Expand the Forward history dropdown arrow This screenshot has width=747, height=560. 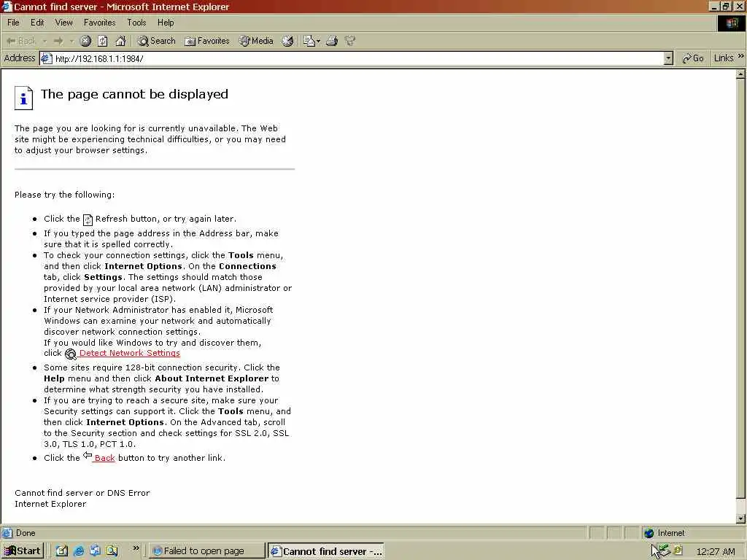(71, 41)
